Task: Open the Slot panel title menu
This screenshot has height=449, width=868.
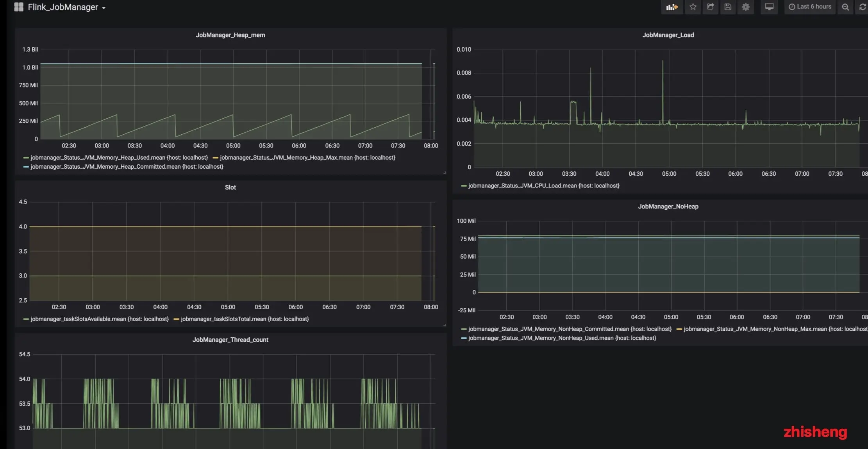Action: click(x=230, y=187)
